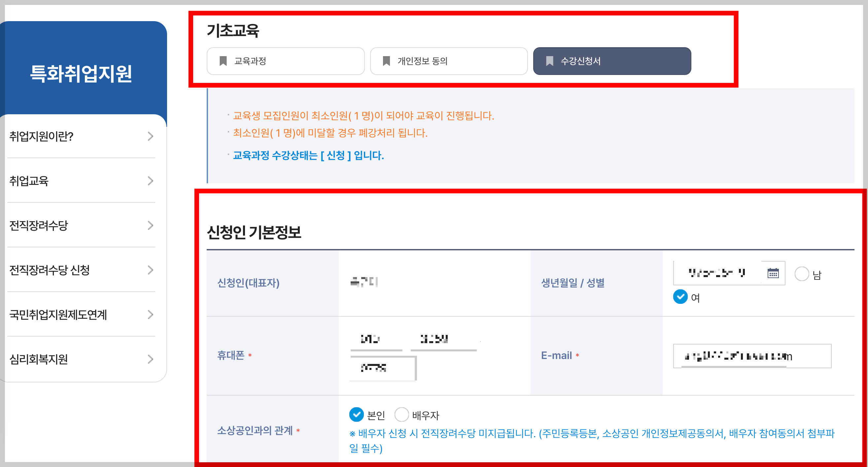Viewport: 868px width, 467px height.
Task: Switch to the 교육과정 tab
Action: [x=285, y=61]
